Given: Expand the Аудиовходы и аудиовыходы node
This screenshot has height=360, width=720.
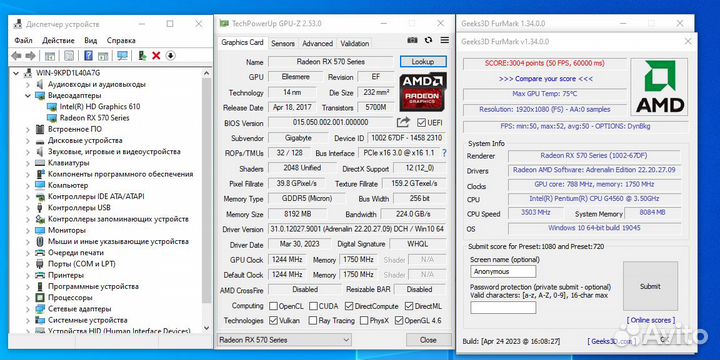Looking at the screenshot, I should [x=28, y=84].
